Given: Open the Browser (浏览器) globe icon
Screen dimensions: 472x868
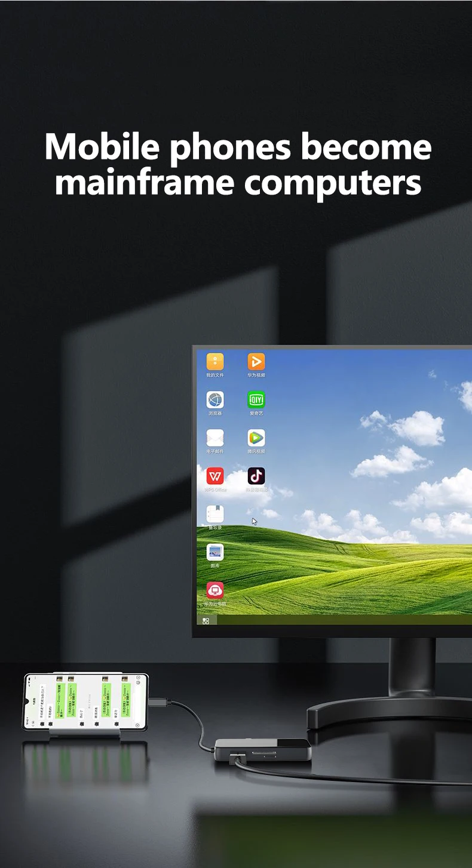Looking at the screenshot, I should [215, 400].
